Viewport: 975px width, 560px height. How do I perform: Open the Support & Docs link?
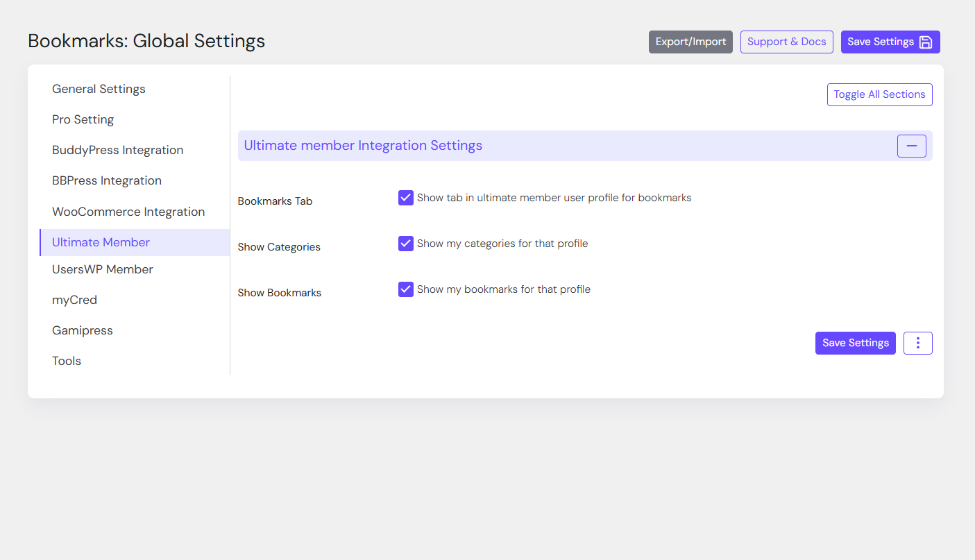click(786, 42)
